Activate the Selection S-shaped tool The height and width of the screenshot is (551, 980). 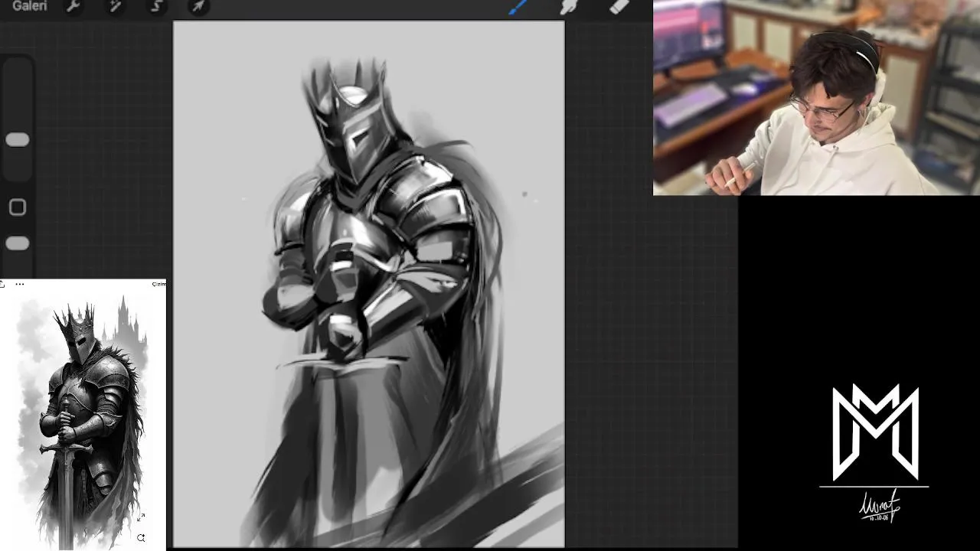(156, 6)
